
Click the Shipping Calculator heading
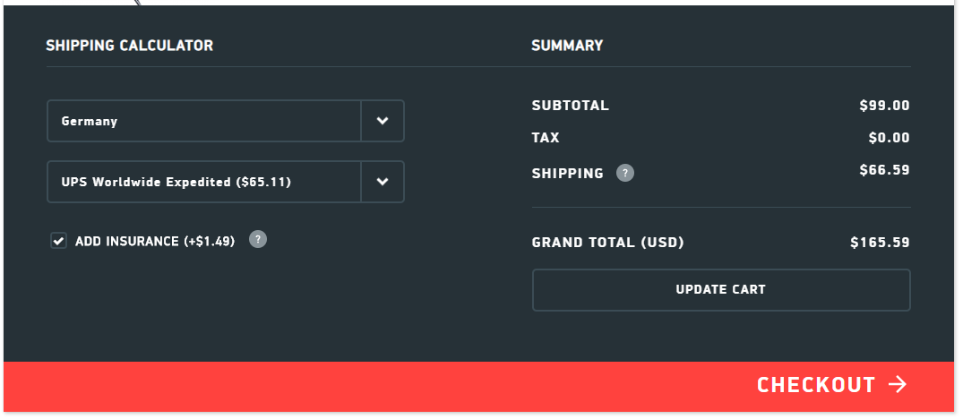point(130,45)
